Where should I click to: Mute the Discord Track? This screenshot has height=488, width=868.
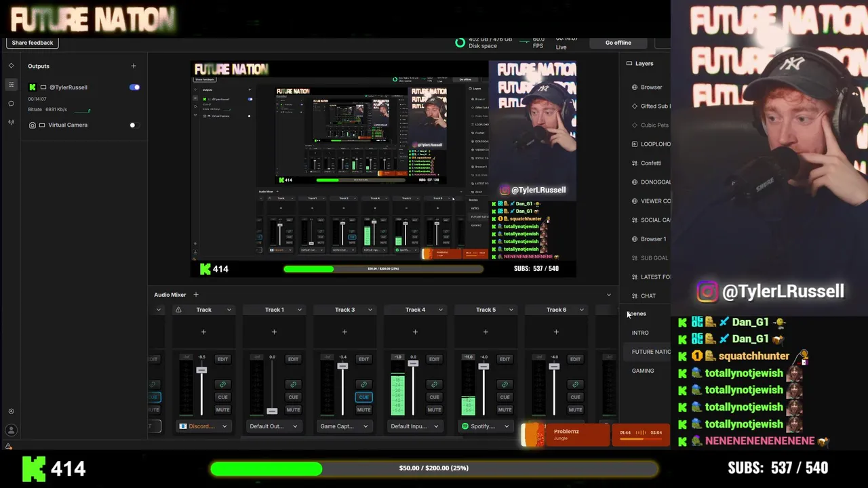(222, 409)
